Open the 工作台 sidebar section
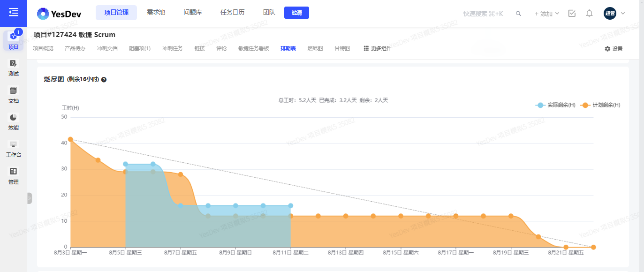Image resolution: width=644 pixels, height=272 pixels. tap(13, 149)
